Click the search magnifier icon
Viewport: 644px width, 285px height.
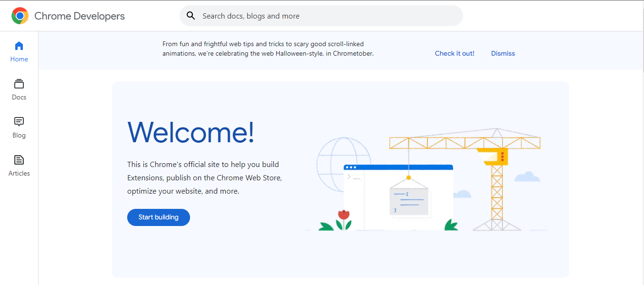click(x=191, y=16)
